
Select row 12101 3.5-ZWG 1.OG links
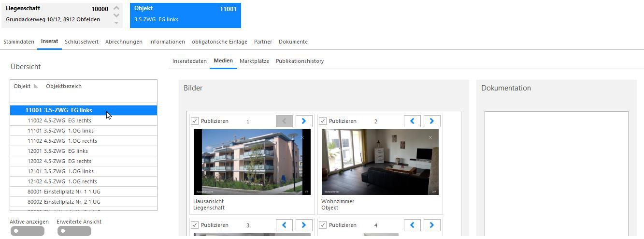(x=84, y=171)
